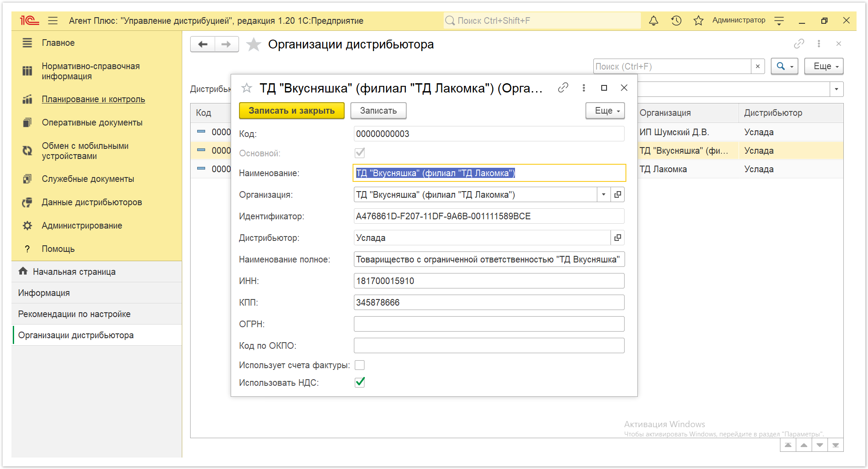
Task: Open Еще dropdown in dialog
Action: [x=605, y=111]
